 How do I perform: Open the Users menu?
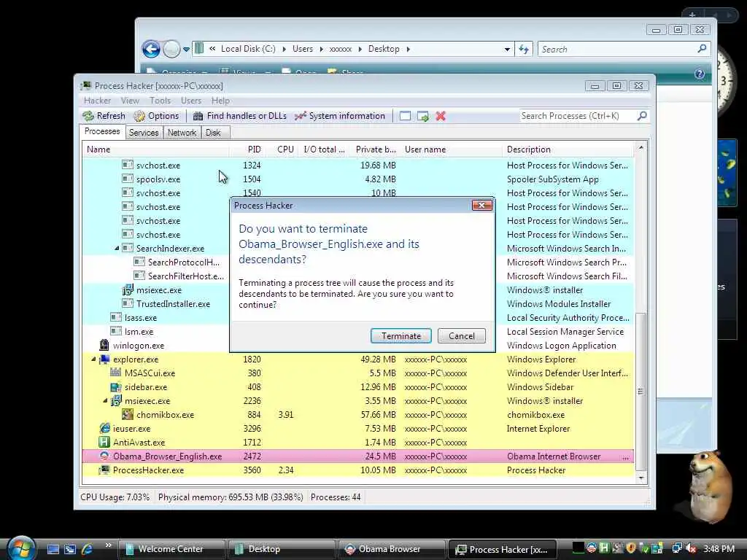tap(191, 101)
